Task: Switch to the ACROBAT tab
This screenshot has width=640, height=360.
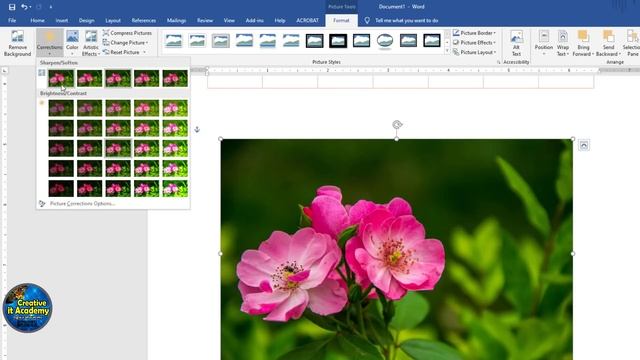Action: [307, 20]
